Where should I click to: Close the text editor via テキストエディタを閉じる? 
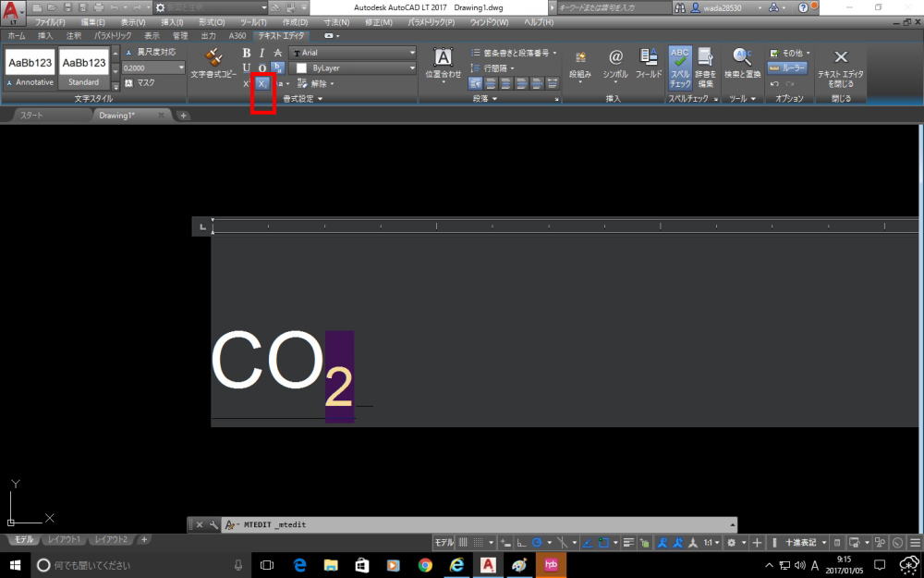click(840, 68)
